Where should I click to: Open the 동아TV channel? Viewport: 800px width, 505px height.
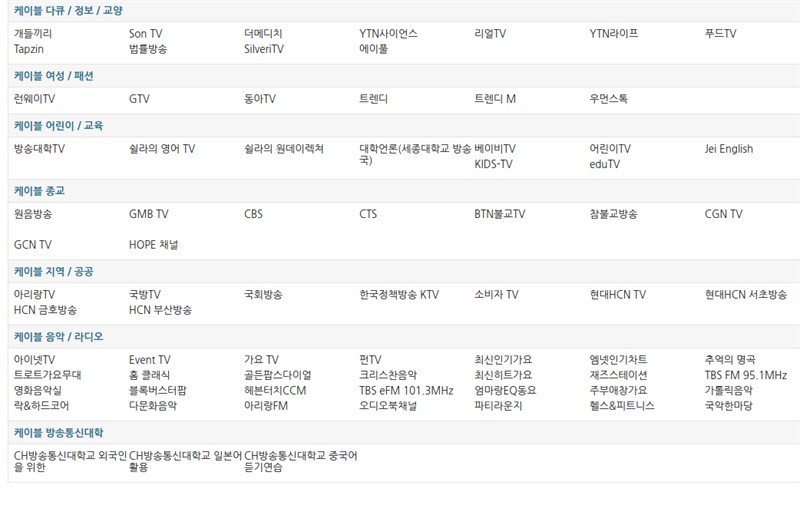coord(260,99)
